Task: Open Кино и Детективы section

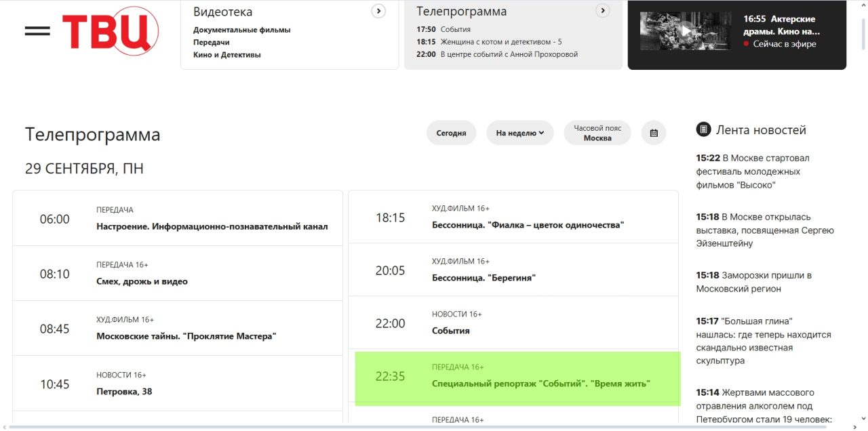Action: pos(226,55)
